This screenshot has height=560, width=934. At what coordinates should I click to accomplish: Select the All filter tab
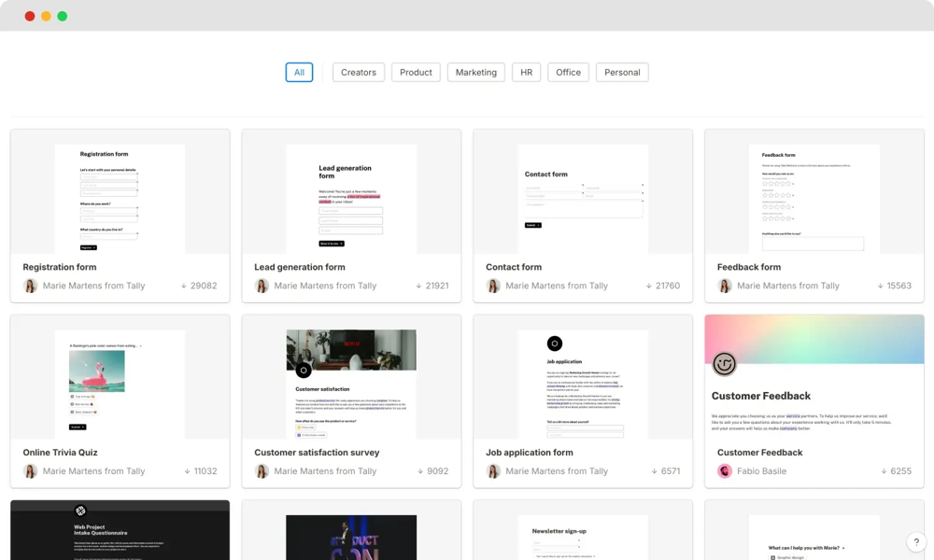pyautogui.click(x=299, y=73)
